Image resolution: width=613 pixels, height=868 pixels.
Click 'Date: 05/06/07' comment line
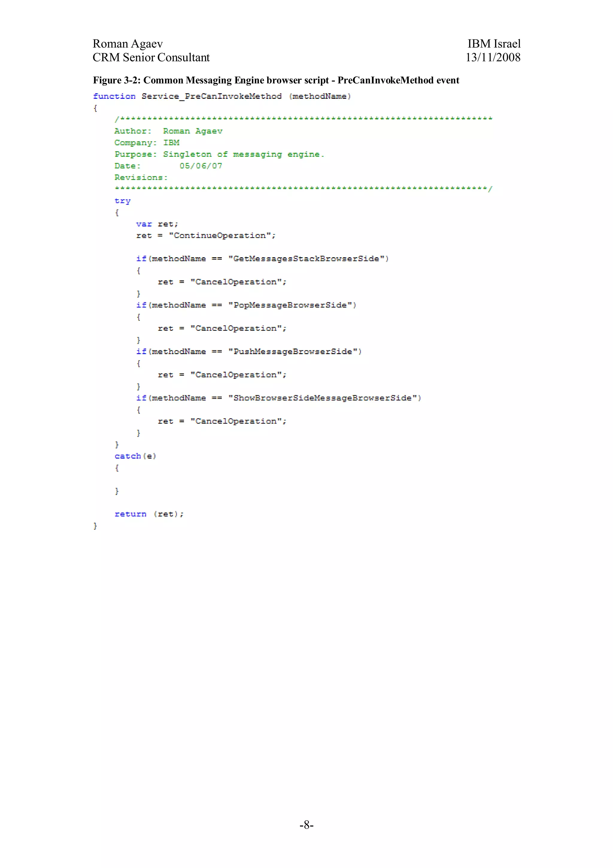pos(169,166)
